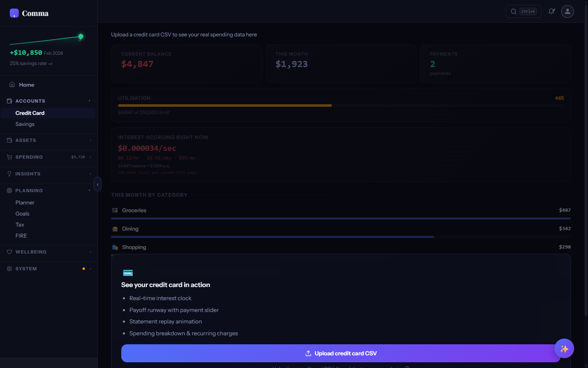Click the Insights lightbulb icon

pos(9,174)
